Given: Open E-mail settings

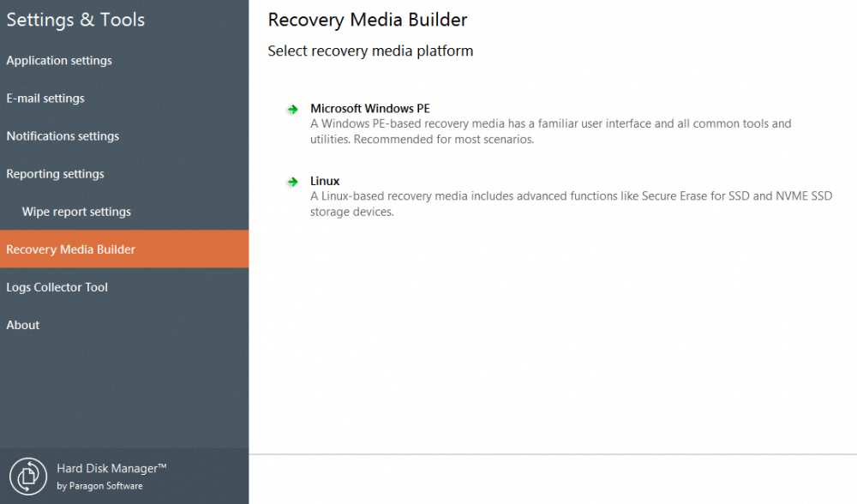Looking at the screenshot, I should (x=45, y=98).
